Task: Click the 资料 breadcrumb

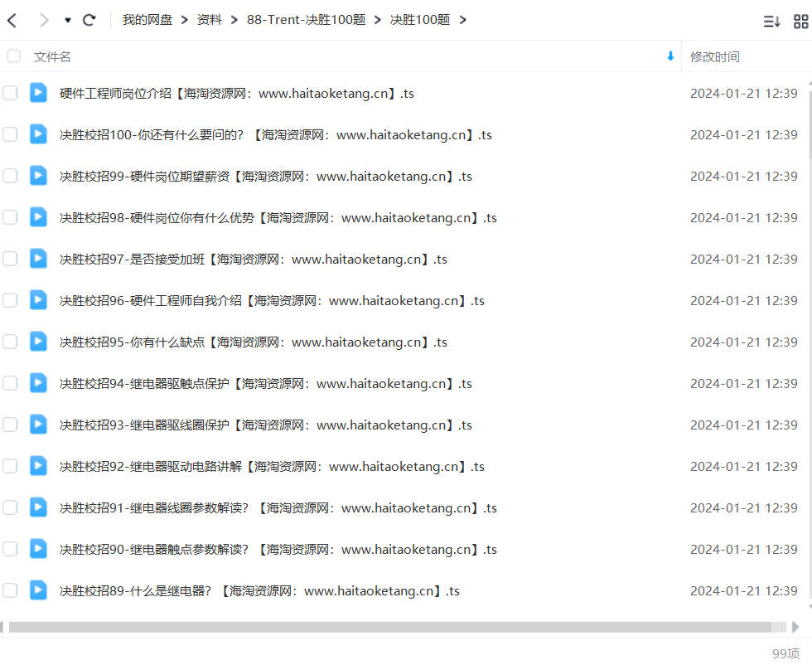Action: (209, 20)
